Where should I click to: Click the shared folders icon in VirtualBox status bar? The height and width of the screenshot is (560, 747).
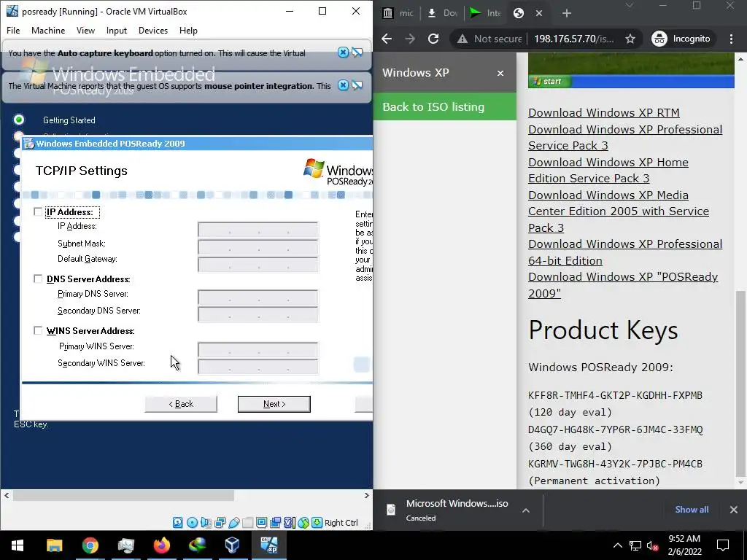248,522
